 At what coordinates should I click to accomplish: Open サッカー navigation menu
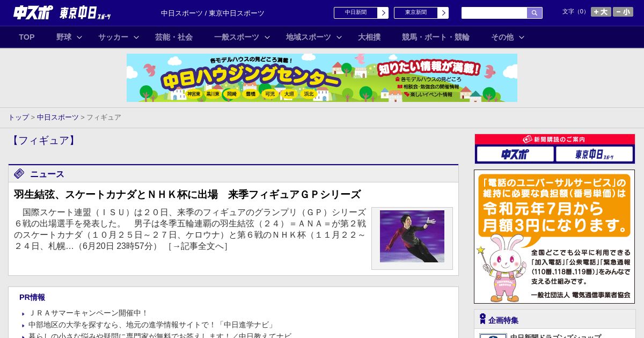coord(113,37)
